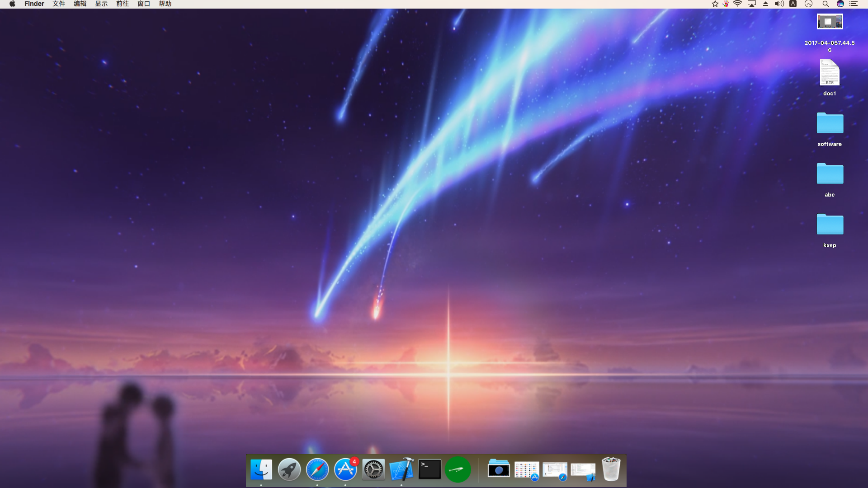Click the 文件 (File) menu
The width and height of the screenshot is (868, 488).
[x=58, y=4]
